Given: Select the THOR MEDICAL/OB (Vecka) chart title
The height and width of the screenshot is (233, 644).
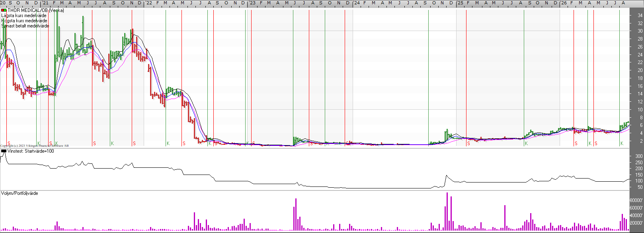Looking at the screenshot, I should coord(36,10).
